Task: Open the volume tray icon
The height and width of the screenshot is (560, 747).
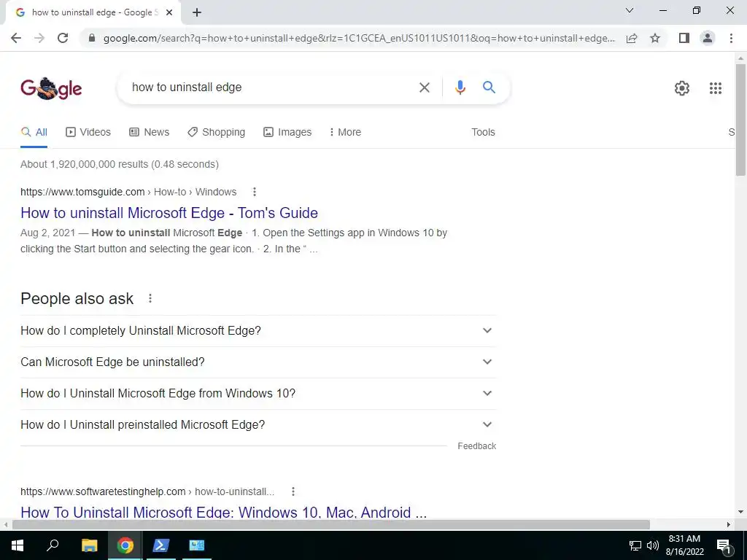Action: (653, 545)
